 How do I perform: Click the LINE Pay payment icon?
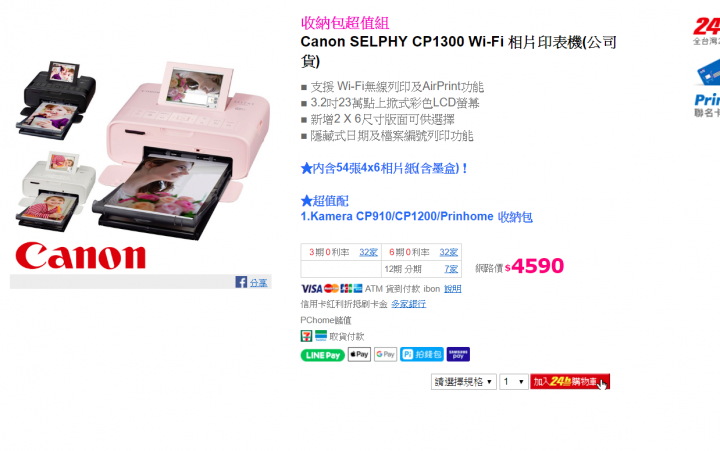point(322,355)
